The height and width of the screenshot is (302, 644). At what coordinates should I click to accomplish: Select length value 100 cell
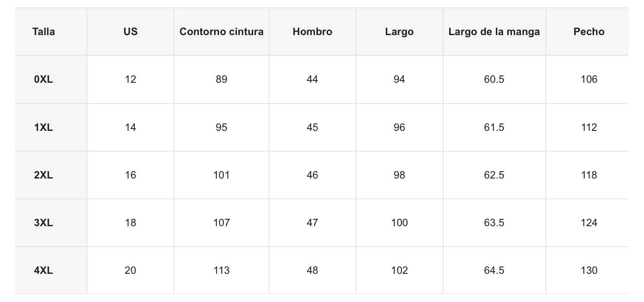tap(399, 223)
